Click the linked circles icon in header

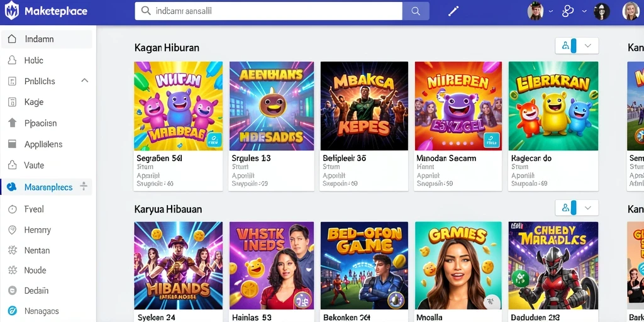click(x=568, y=11)
